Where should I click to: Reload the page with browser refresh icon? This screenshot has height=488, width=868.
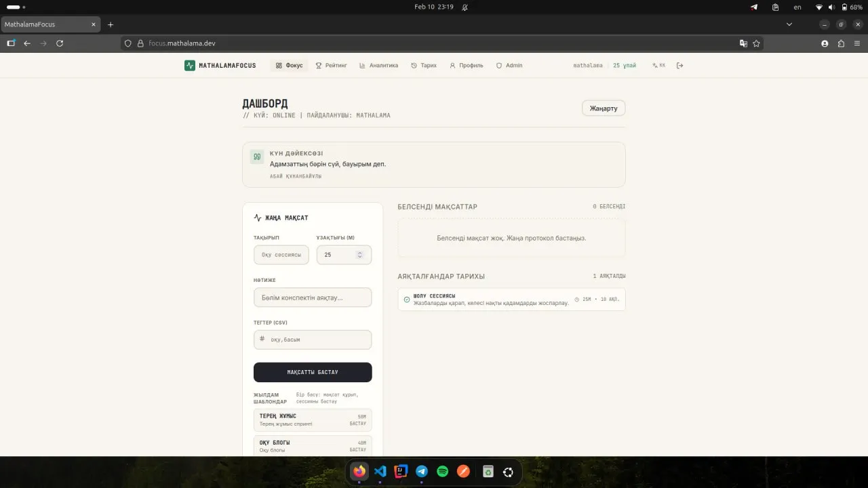60,43
